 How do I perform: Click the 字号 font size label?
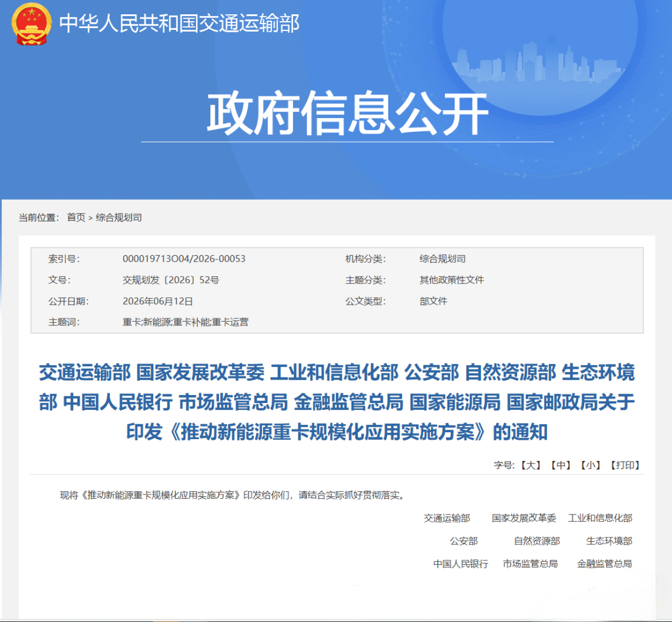504,465
